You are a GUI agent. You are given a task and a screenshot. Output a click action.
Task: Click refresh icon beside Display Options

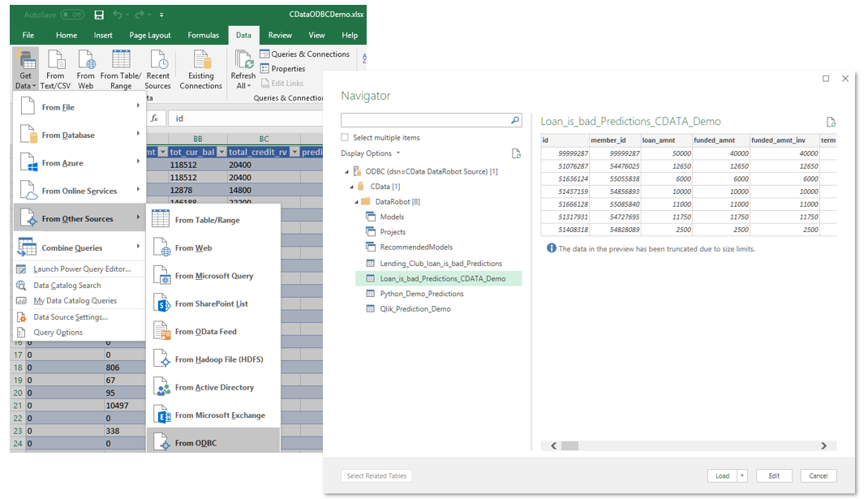[x=516, y=153]
